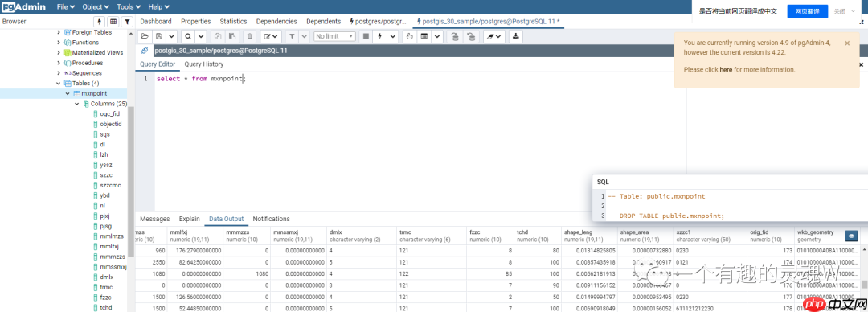Screen dimensions: 868x312
Task: Open the Execute options dropdown arrow
Action: pyautogui.click(x=393, y=36)
